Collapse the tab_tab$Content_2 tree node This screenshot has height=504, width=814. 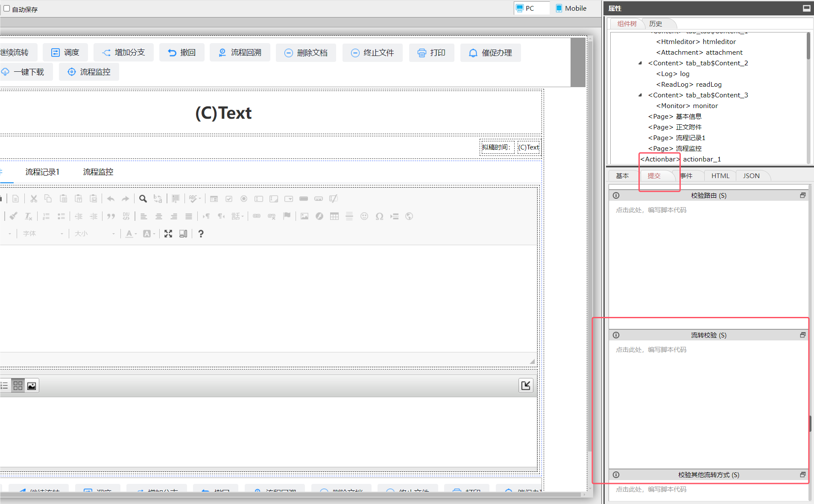tap(640, 63)
